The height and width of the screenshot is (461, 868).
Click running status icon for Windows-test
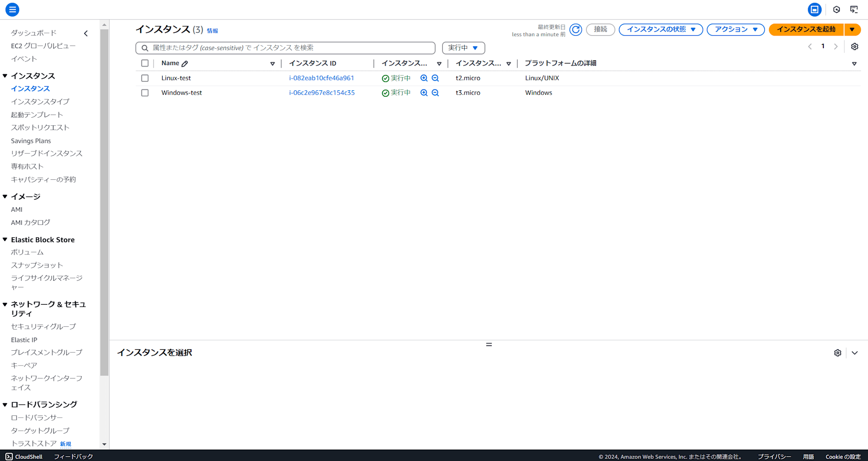pyautogui.click(x=385, y=93)
